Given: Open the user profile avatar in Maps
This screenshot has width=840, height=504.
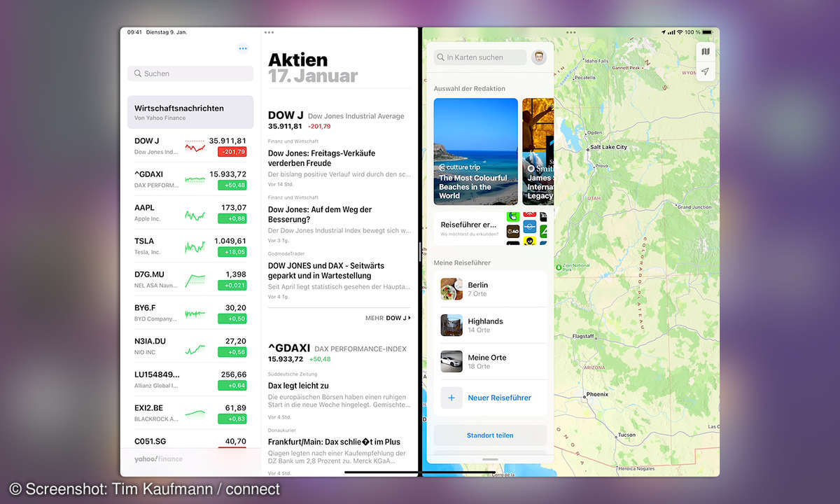Looking at the screenshot, I should click(x=539, y=57).
